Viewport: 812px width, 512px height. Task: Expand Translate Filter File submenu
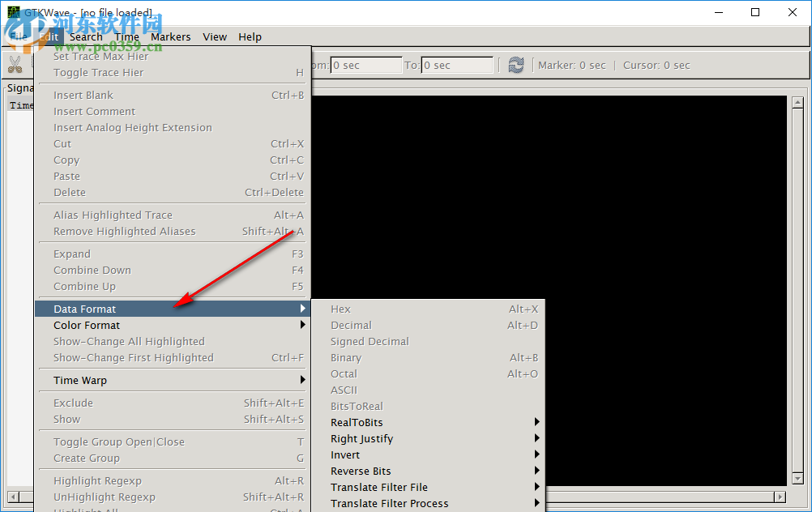coord(428,488)
